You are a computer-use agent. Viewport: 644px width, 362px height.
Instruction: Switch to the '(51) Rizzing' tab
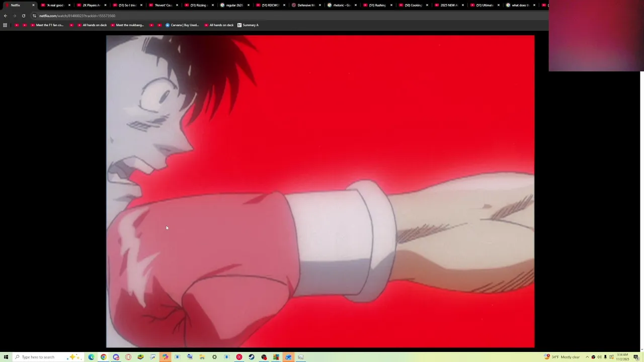(x=198, y=5)
